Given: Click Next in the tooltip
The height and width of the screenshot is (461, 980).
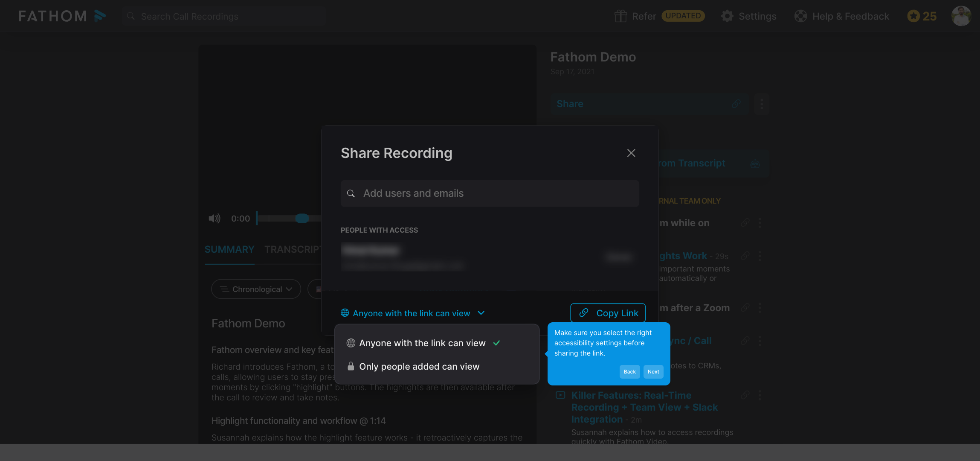Looking at the screenshot, I should pos(653,372).
